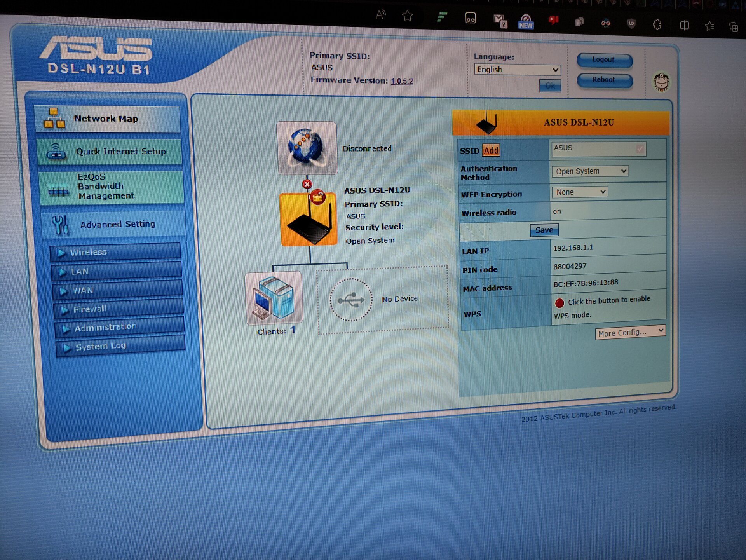
Task: Click the ASUS DSL-N12U router icon
Action: tap(309, 219)
